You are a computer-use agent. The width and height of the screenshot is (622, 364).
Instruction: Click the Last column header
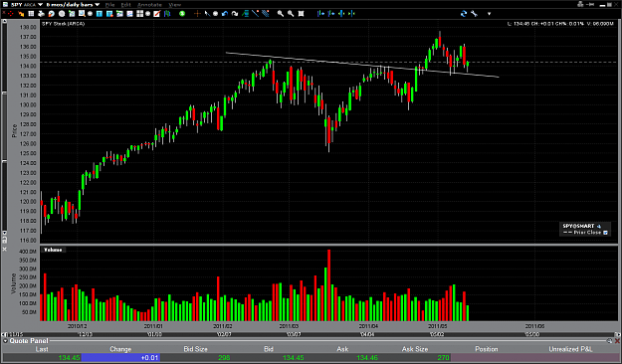click(42, 349)
